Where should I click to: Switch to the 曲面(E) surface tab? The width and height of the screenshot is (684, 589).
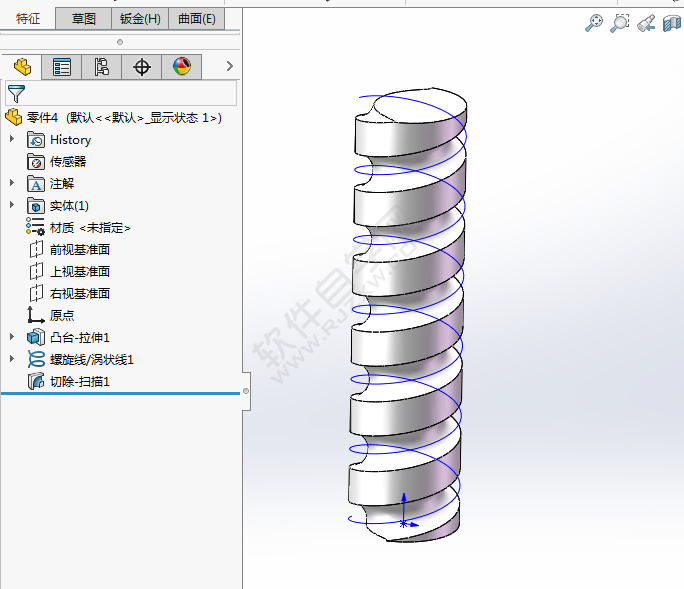(197, 19)
